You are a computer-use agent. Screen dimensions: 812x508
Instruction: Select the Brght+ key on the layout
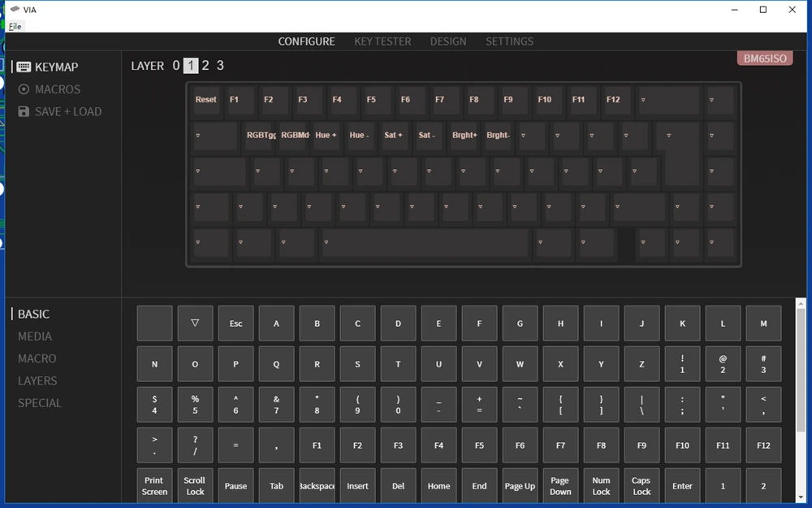[x=464, y=136]
